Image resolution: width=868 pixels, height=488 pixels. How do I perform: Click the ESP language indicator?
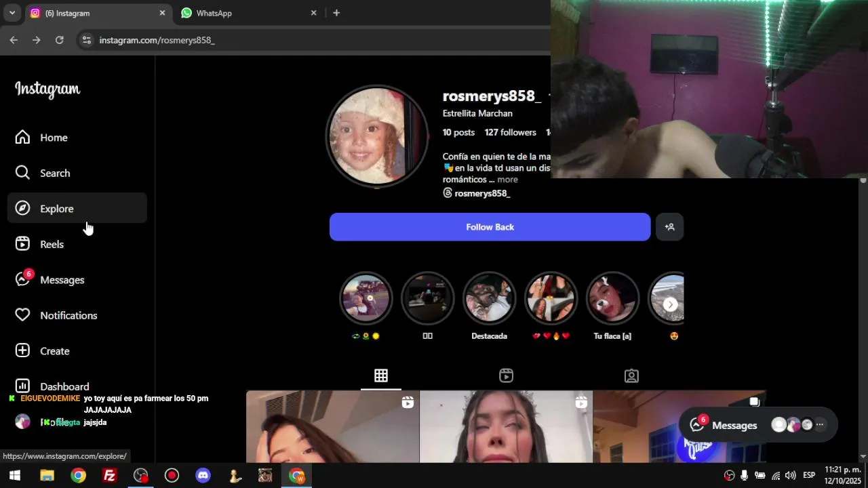(809, 475)
